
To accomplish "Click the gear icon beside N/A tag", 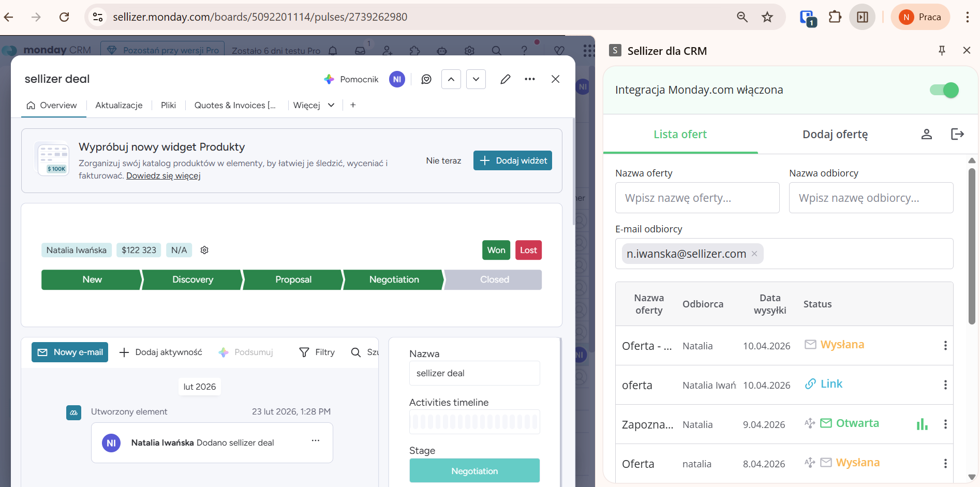I will [204, 250].
